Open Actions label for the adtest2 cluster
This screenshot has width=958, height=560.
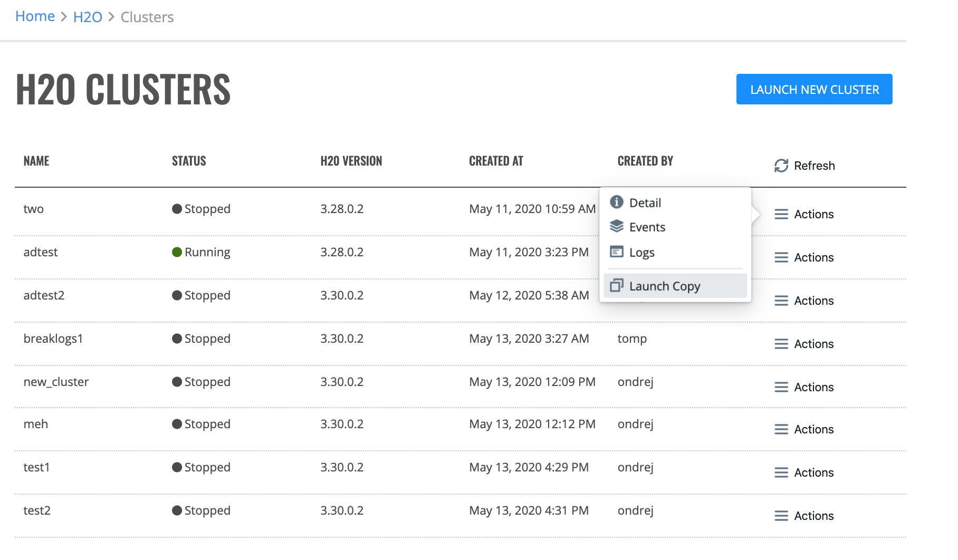tap(814, 301)
